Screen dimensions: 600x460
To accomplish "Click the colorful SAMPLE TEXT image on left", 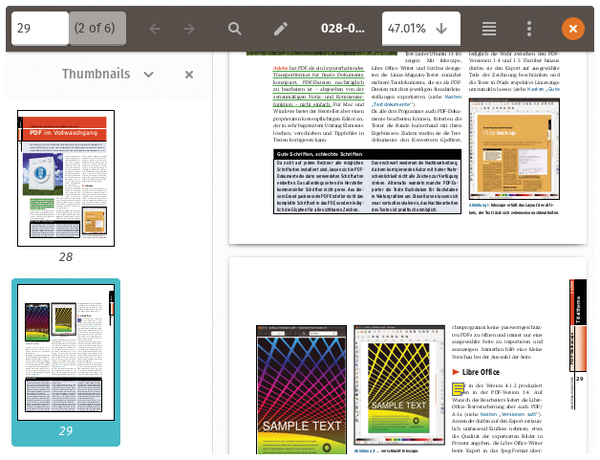I will click(302, 390).
